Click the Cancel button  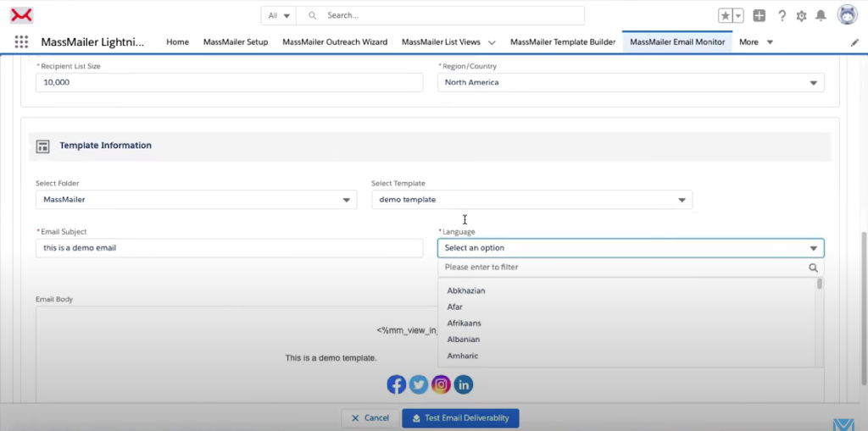tap(370, 418)
